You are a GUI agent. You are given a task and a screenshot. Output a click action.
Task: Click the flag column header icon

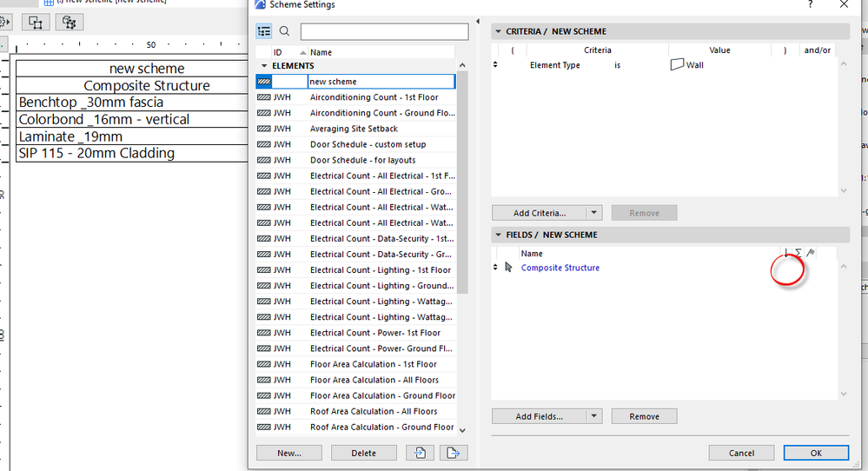pyautogui.click(x=811, y=253)
